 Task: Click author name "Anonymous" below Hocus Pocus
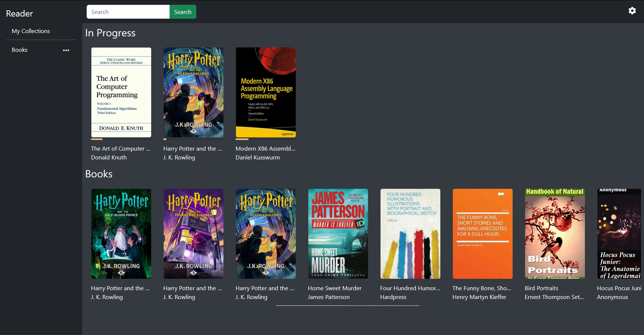pos(612,297)
